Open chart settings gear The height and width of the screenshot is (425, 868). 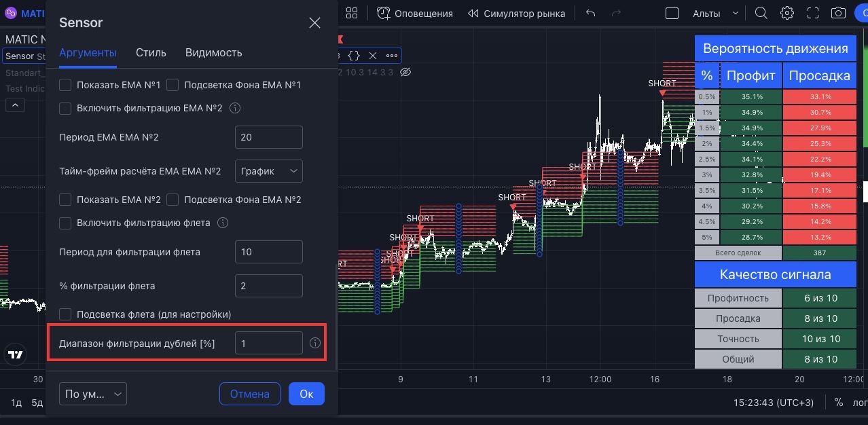787,13
